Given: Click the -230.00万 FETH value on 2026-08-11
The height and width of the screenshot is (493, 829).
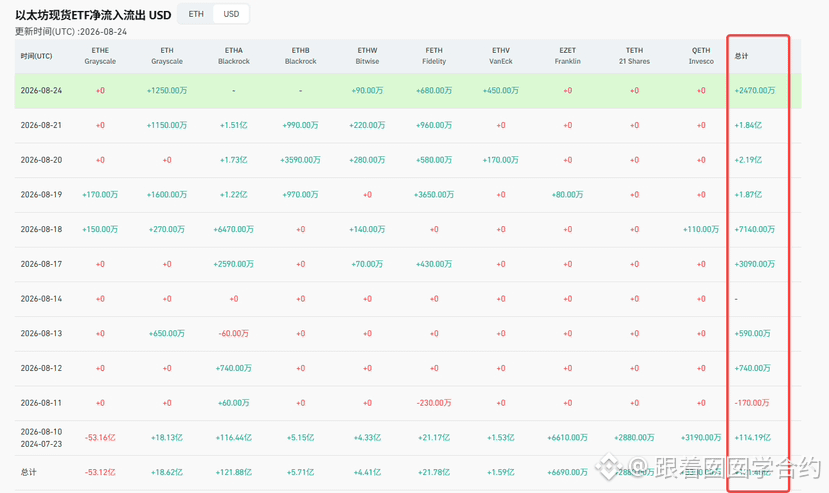Looking at the screenshot, I should coord(434,403).
